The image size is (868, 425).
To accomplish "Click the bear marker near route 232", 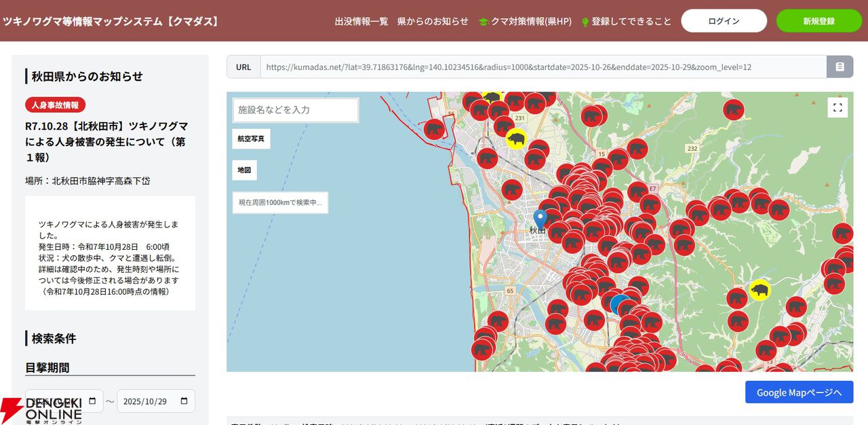I will point(733,109).
